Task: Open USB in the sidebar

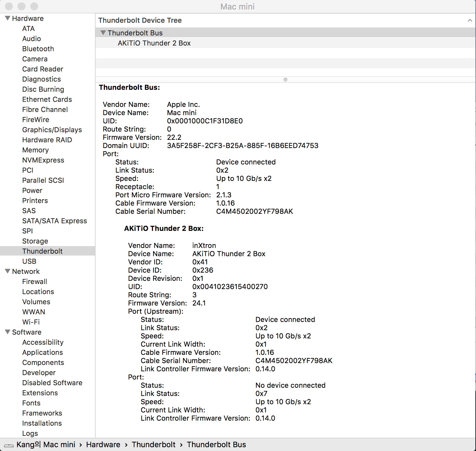Action: [29, 261]
